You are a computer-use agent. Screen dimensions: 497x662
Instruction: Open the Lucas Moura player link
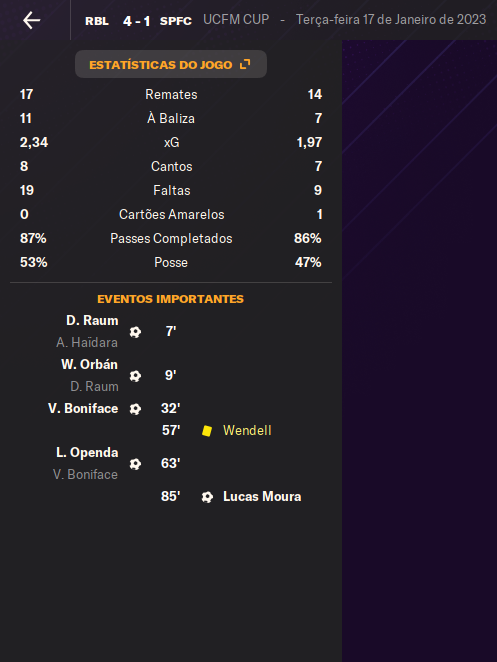(262, 496)
